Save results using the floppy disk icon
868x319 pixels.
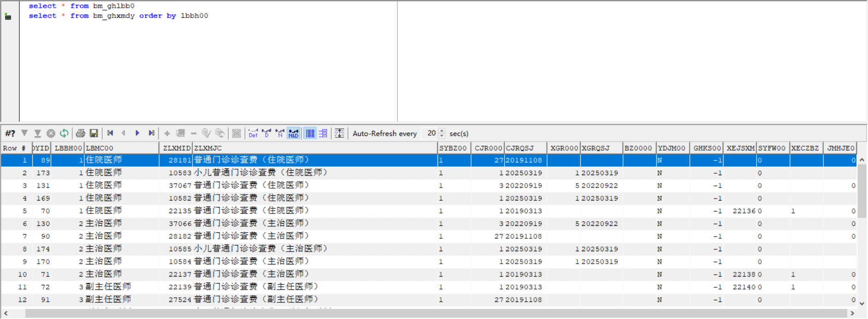tap(94, 133)
